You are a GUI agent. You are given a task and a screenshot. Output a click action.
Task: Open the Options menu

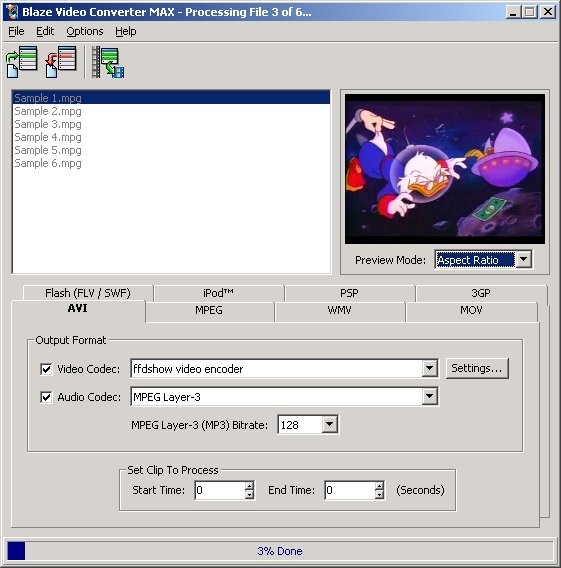[85, 32]
